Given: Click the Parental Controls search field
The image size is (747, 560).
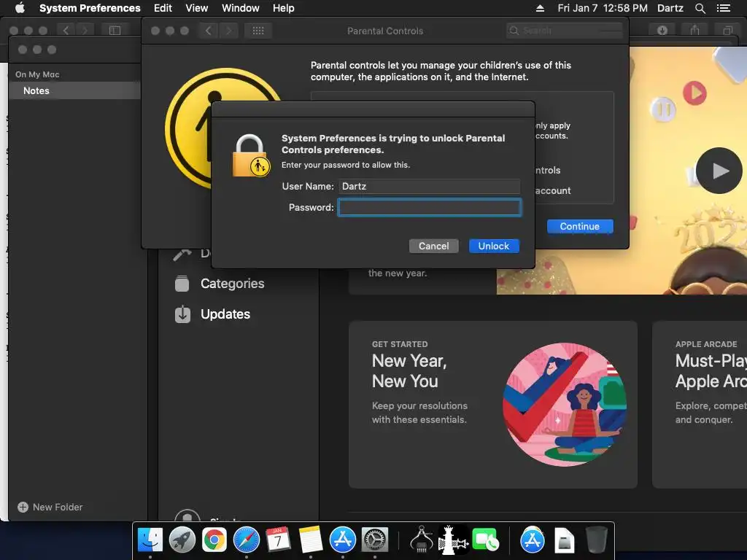Looking at the screenshot, I should pos(564,31).
